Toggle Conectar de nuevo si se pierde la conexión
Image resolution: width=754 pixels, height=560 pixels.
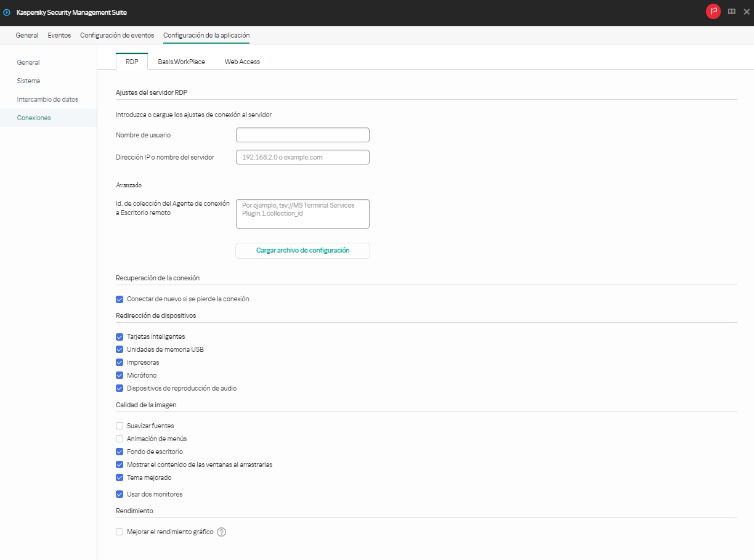pyautogui.click(x=119, y=299)
